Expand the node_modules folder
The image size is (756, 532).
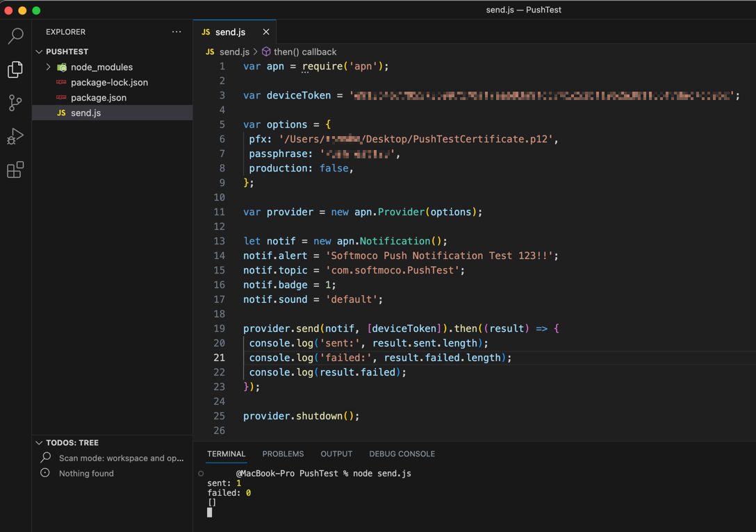(x=49, y=67)
